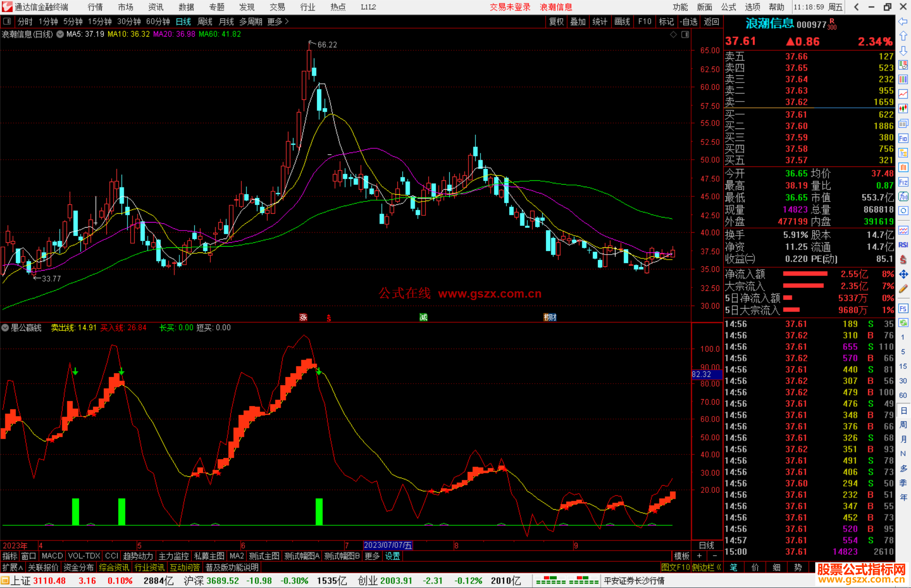Select the 年 yearly period in the sidebar
Image resolution: width=911 pixels, height=588 pixels.
click(903, 498)
